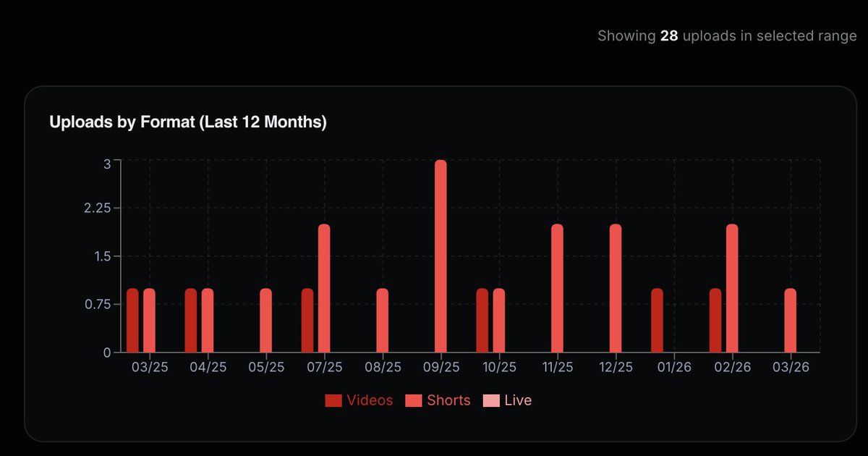This screenshot has width=868, height=456.
Task: Select the 04/25 Videos bar
Action: tap(191, 321)
